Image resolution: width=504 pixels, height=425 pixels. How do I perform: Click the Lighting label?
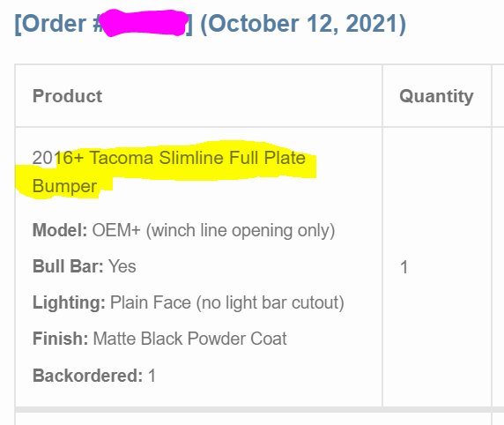(69, 302)
